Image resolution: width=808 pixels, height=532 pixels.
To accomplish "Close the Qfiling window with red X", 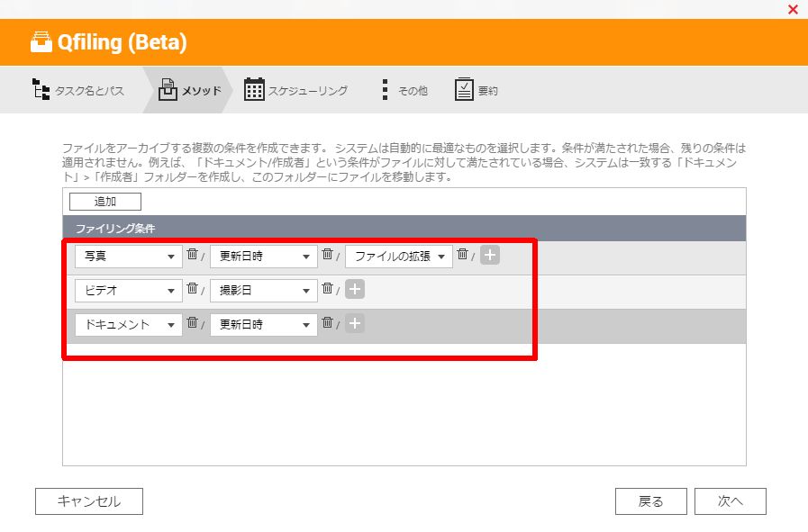I will pyautogui.click(x=793, y=9).
